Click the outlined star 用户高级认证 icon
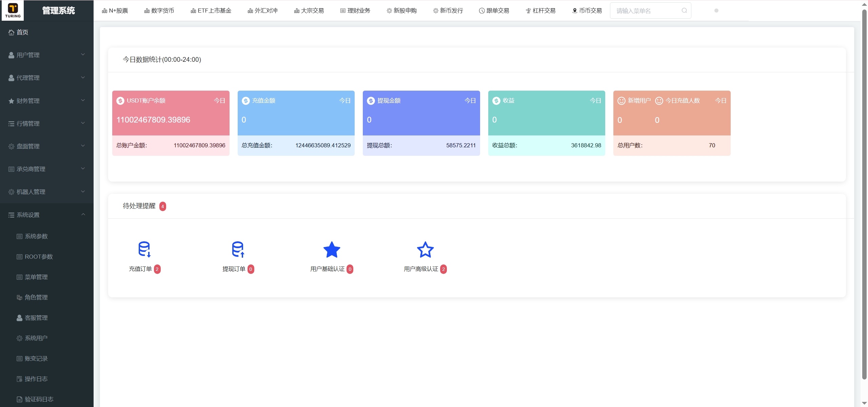This screenshot has height=407, width=868. [x=425, y=249]
